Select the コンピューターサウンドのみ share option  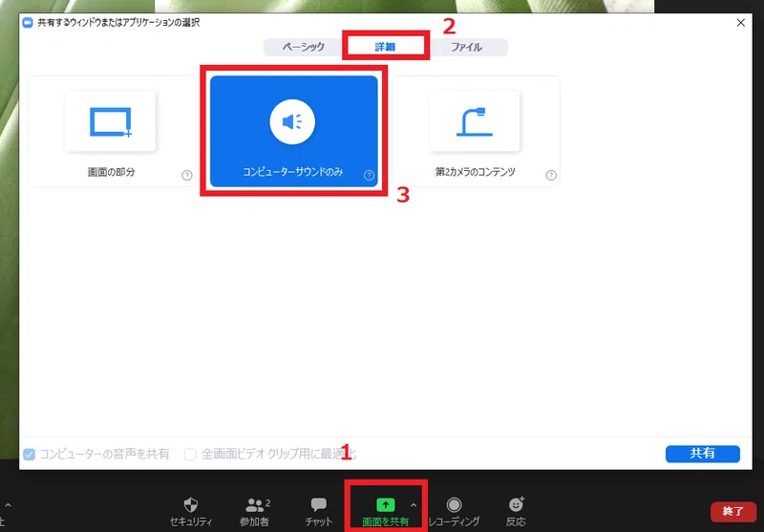click(x=294, y=132)
